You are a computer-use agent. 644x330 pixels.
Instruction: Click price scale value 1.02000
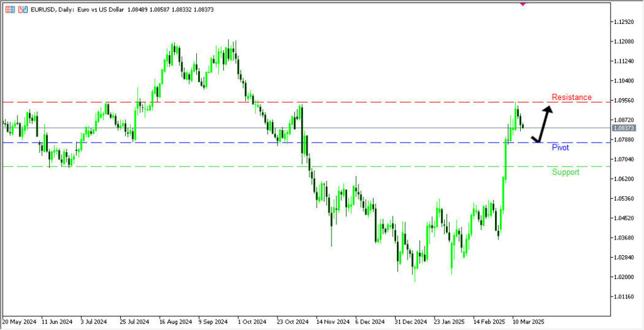tap(623, 277)
